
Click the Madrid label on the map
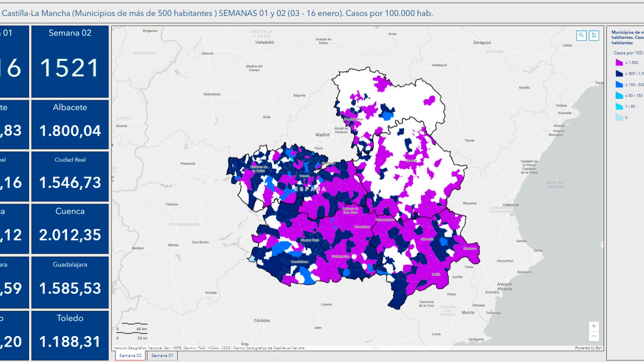322,135
